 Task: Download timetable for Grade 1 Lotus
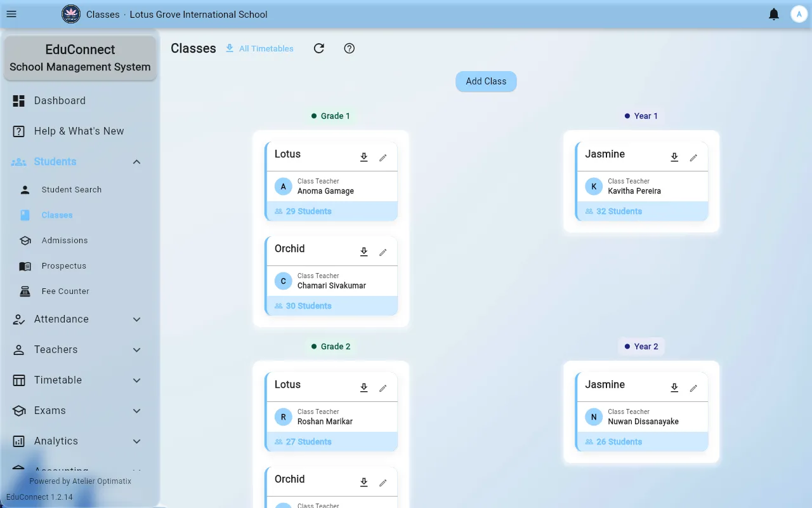(364, 157)
